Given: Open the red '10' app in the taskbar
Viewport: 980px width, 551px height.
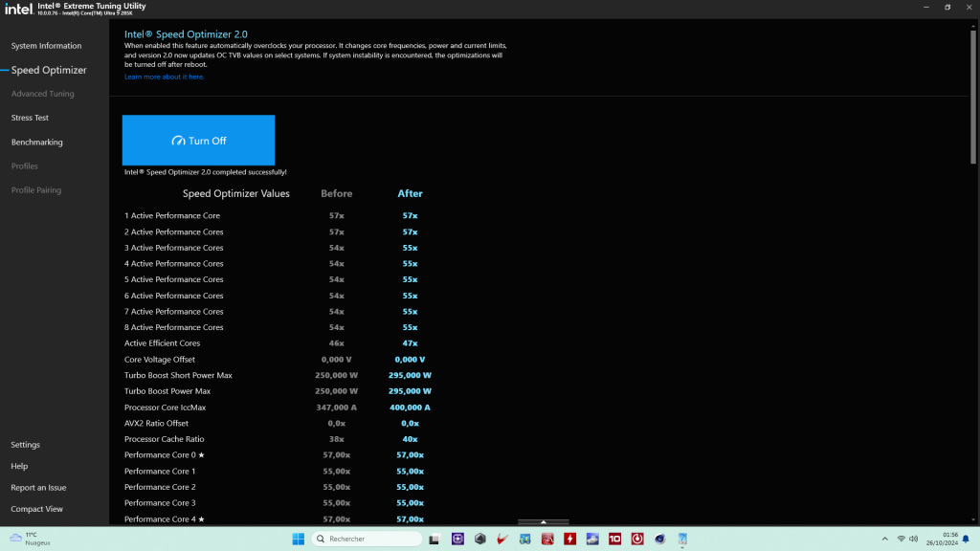Looking at the screenshot, I should coord(615,539).
